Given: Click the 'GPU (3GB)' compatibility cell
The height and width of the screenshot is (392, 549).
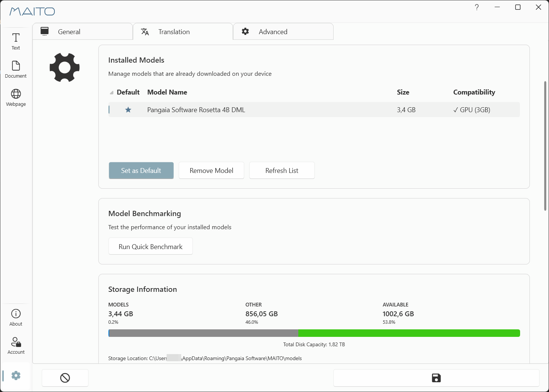Looking at the screenshot, I should tap(472, 110).
